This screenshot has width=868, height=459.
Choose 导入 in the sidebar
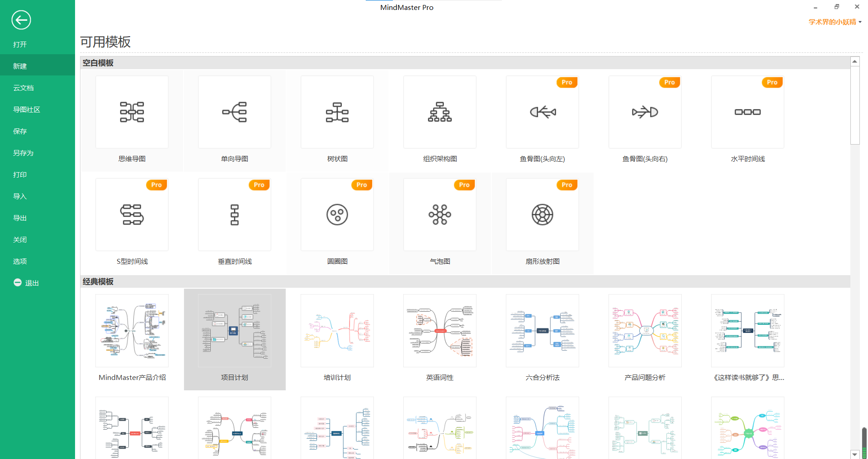click(38, 196)
